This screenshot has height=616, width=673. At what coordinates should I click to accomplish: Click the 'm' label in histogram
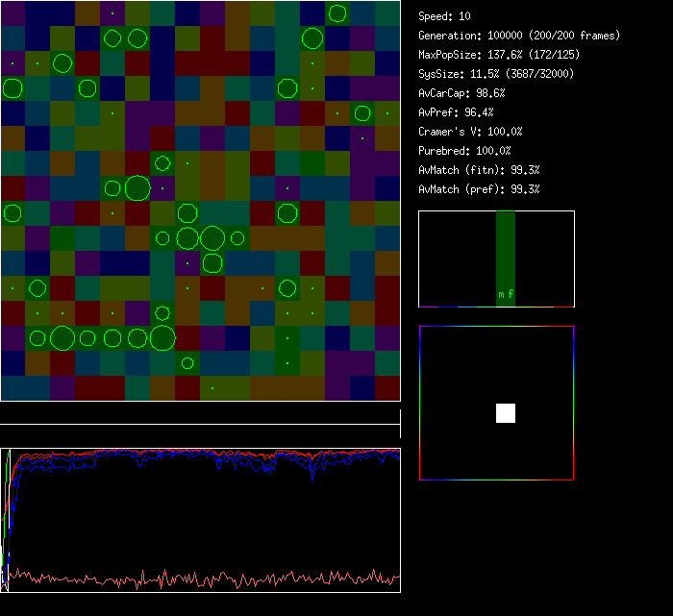501,295
